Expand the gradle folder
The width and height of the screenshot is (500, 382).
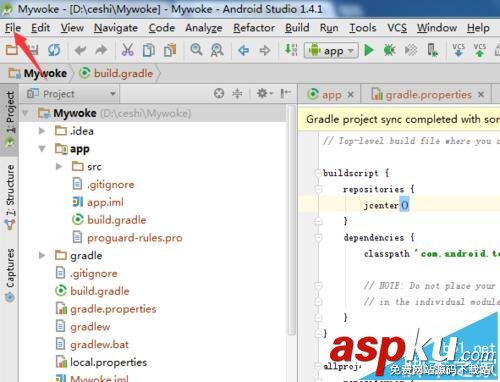pyautogui.click(x=42, y=255)
